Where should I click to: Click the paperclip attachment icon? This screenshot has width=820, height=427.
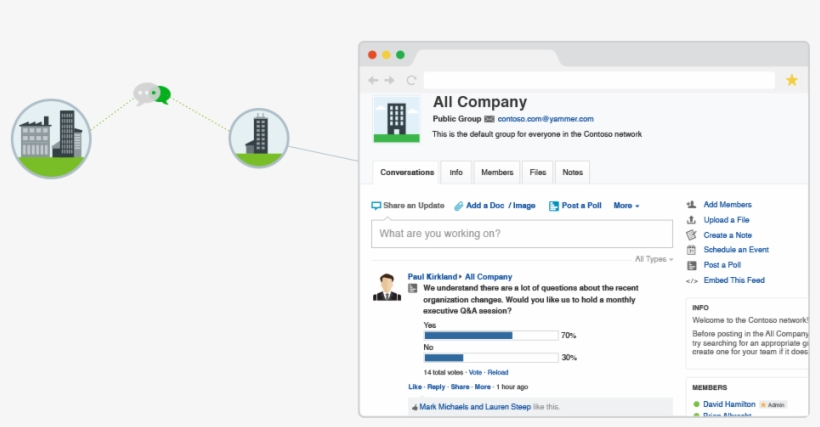click(459, 206)
